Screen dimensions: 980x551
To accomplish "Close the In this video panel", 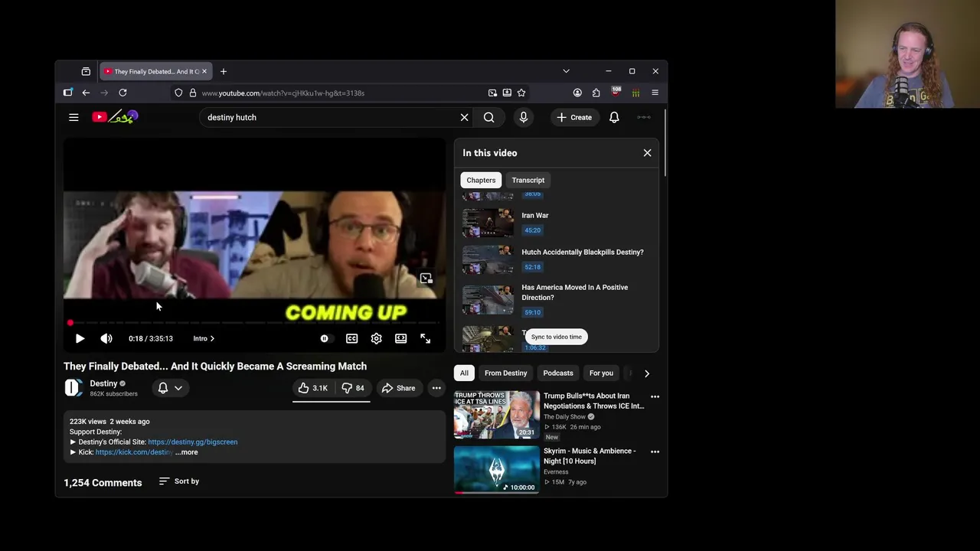I will (x=647, y=153).
